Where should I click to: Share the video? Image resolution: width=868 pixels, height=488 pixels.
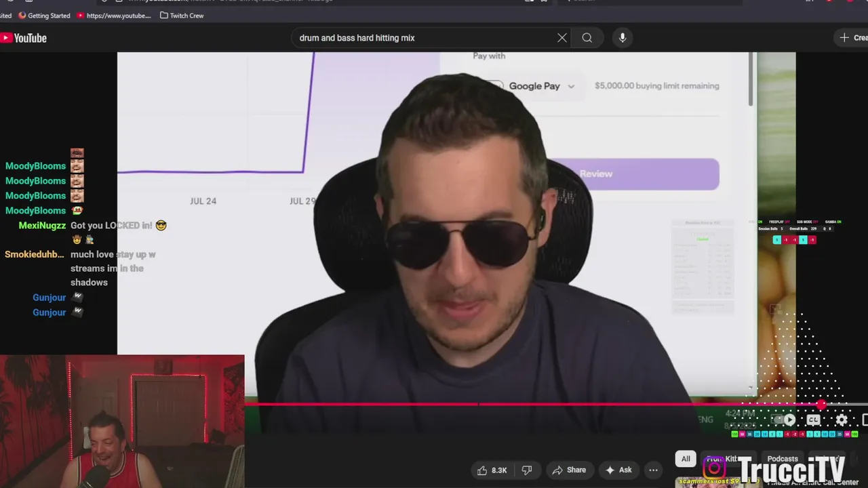569,470
